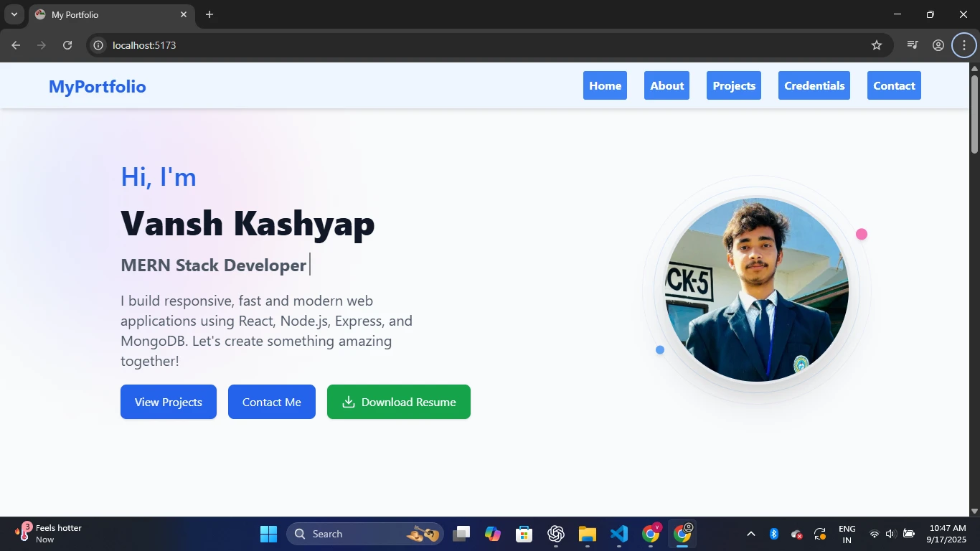Screen dimensions: 980x551
Task: Click the page vertical scrollbar thumb
Action: tap(974, 113)
